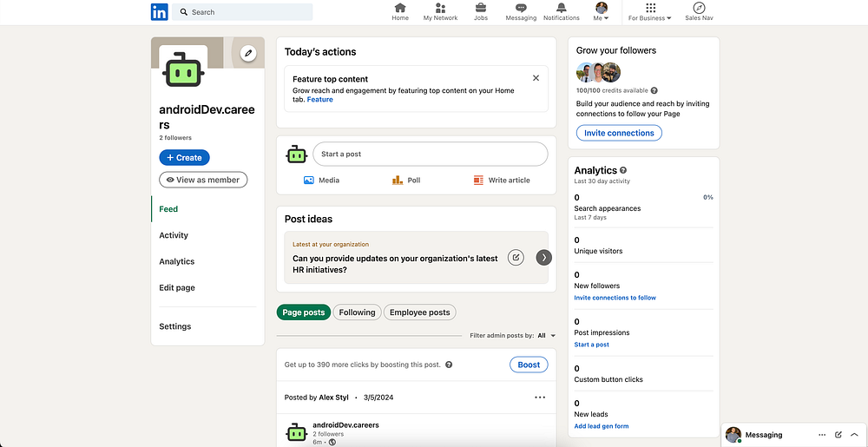
Task: Click the Boost button
Action: [x=529, y=365]
